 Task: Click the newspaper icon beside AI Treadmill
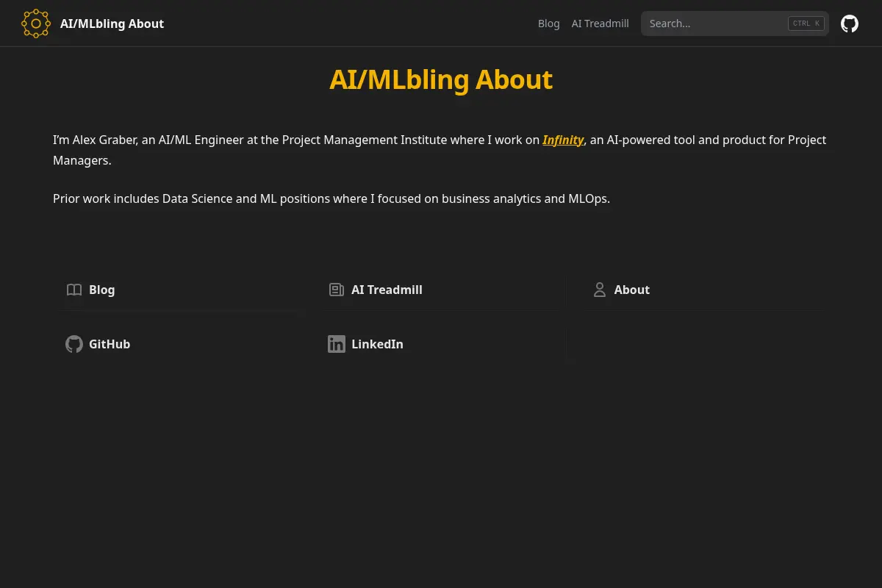click(337, 290)
